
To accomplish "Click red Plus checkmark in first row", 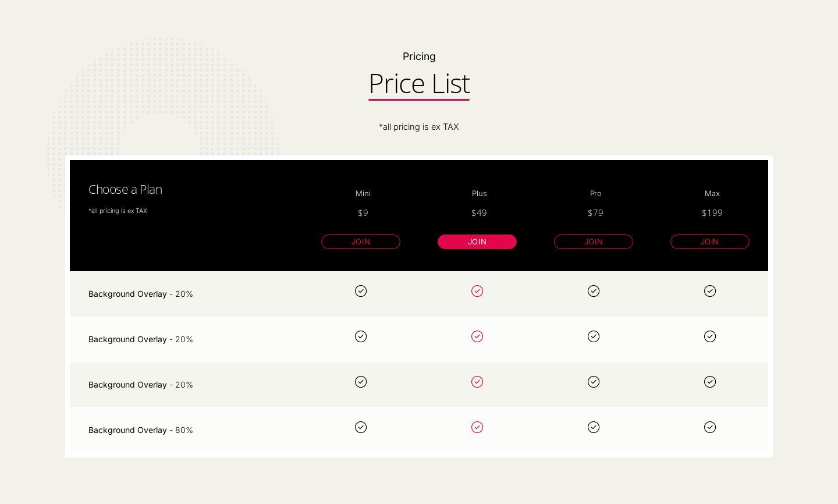I will point(477,291).
